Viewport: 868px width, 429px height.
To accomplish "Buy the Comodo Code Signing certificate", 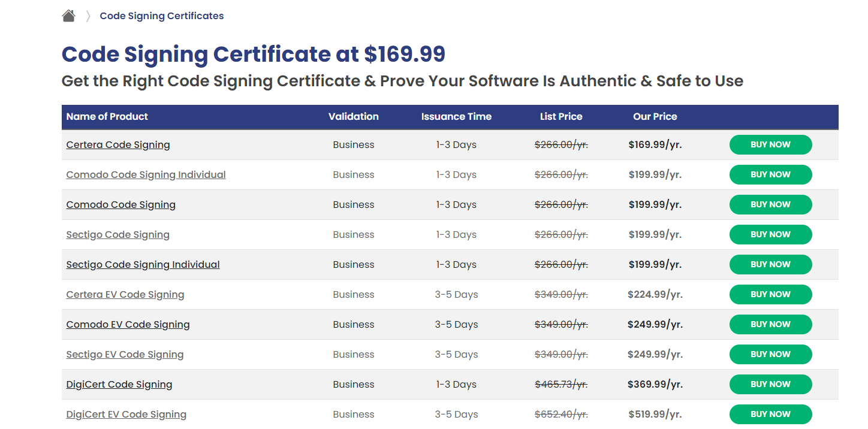I will [770, 204].
